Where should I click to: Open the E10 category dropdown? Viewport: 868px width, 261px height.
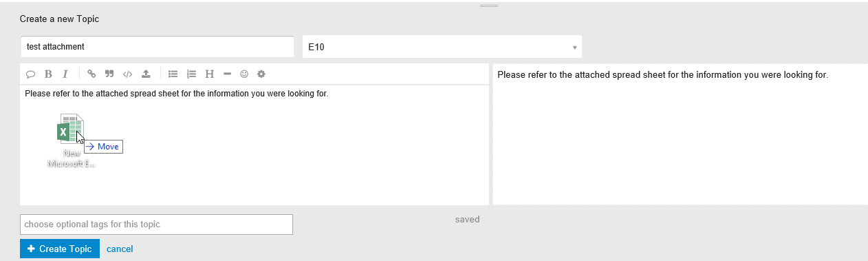click(442, 47)
